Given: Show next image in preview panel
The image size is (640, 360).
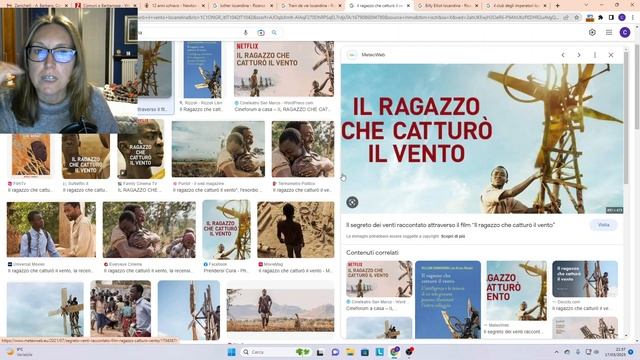Looking at the screenshot, I should [x=579, y=55].
